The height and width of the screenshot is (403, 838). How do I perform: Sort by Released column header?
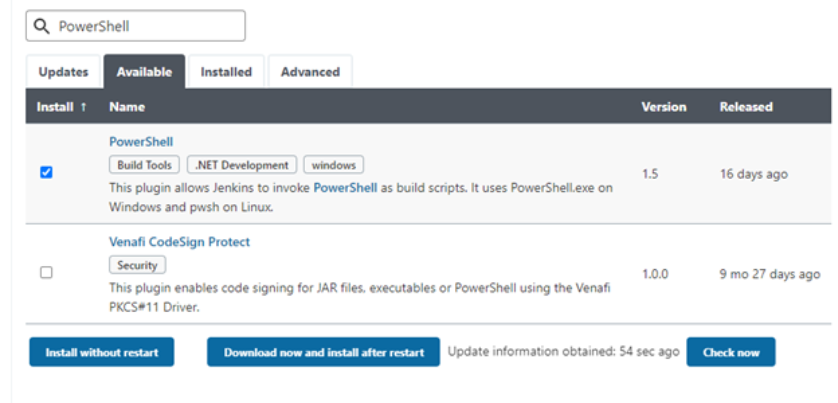[x=746, y=107]
